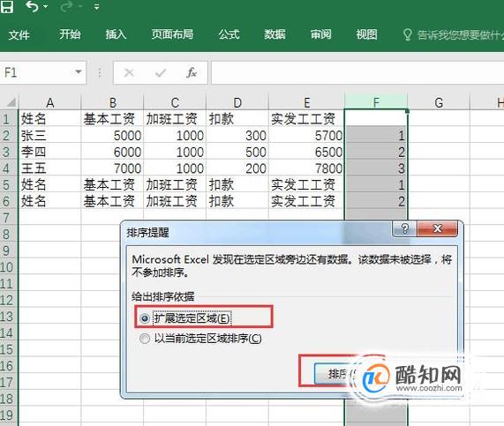Viewport: 504px width, 426px height.
Task: Click cell E3 with value 6500
Action: pyautogui.click(x=306, y=152)
